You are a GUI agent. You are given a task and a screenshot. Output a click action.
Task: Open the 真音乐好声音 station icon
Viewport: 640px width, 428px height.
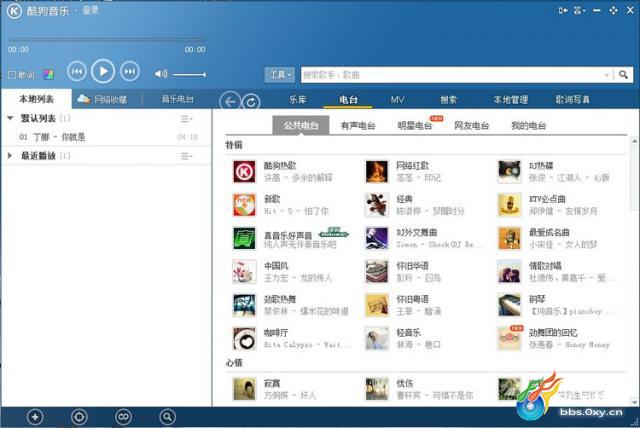pyautogui.click(x=244, y=238)
